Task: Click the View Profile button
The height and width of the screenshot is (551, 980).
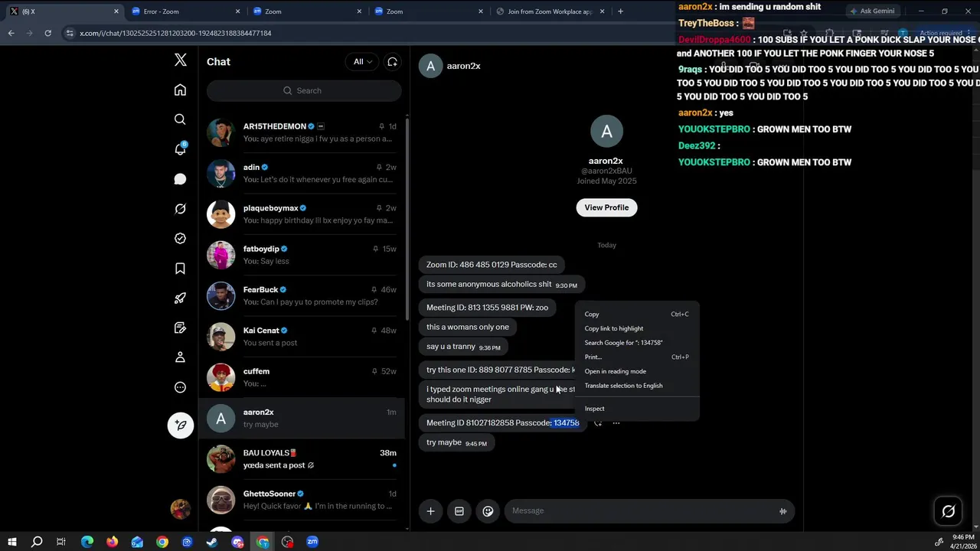Action: point(606,207)
